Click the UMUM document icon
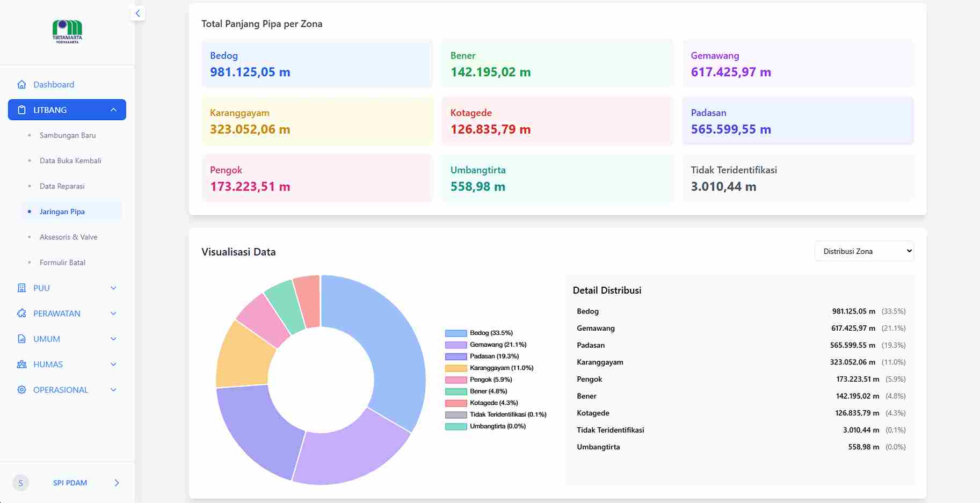980x503 pixels. [x=21, y=339]
